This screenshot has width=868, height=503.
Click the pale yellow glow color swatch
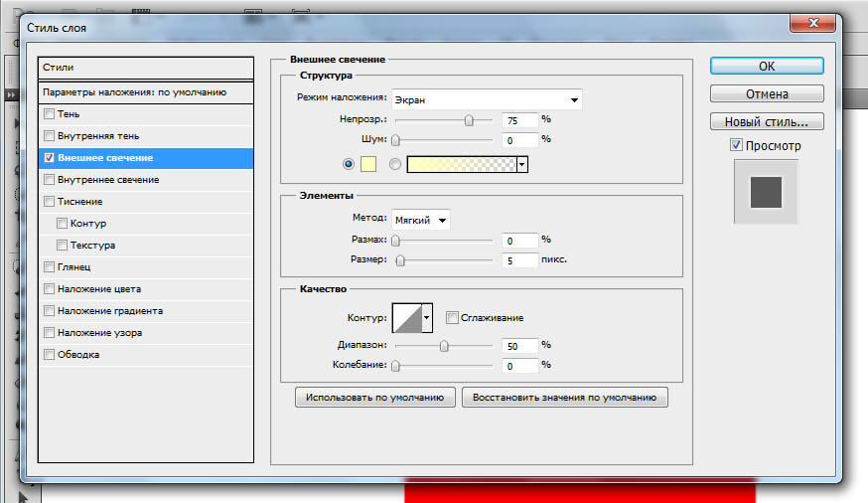pyautogui.click(x=368, y=164)
